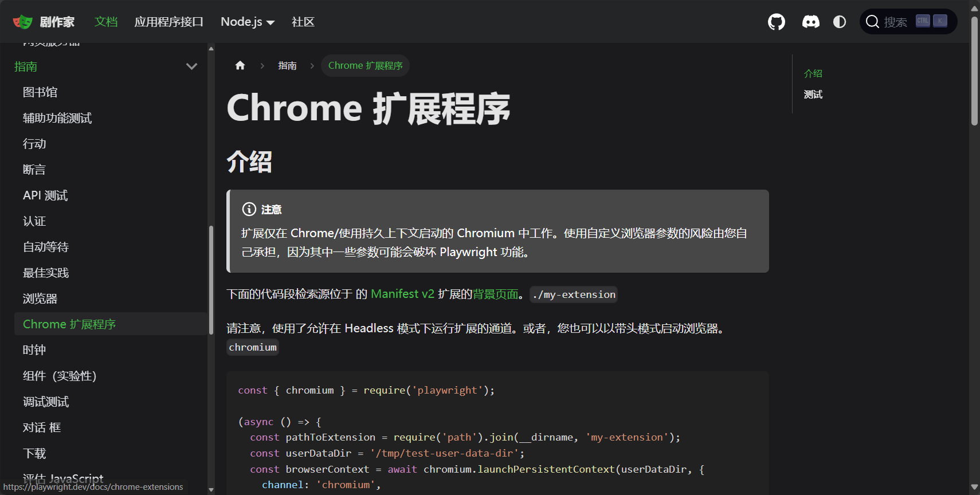Jump to 测试 in table of contents
The image size is (980, 495).
coord(813,94)
